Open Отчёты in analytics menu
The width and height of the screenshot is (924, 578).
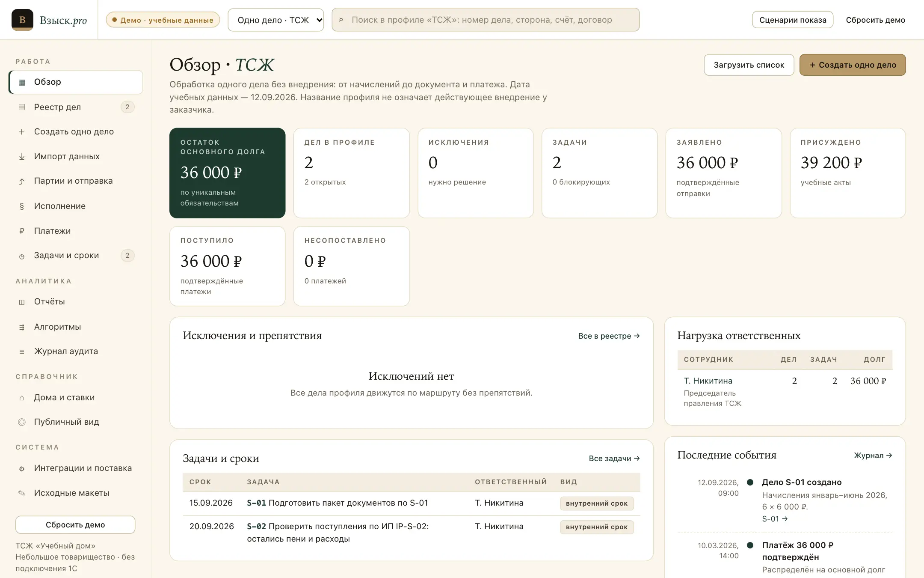tap(76, 301)
